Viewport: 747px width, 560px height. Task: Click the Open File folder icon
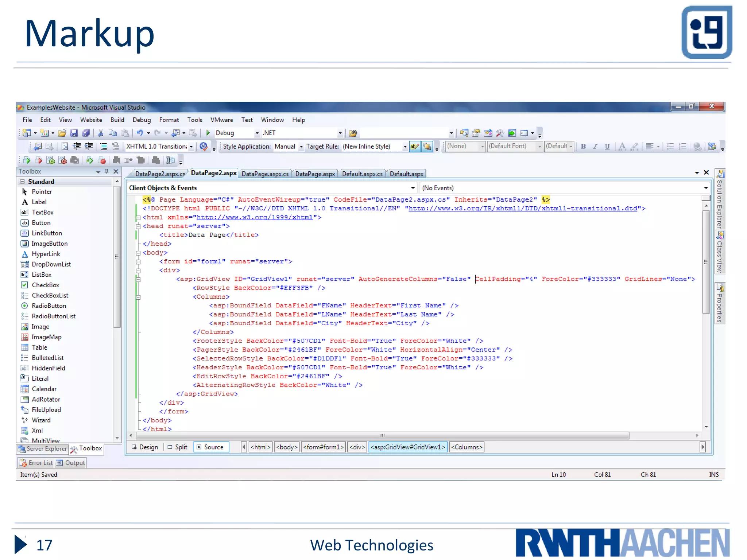(62, 133)
